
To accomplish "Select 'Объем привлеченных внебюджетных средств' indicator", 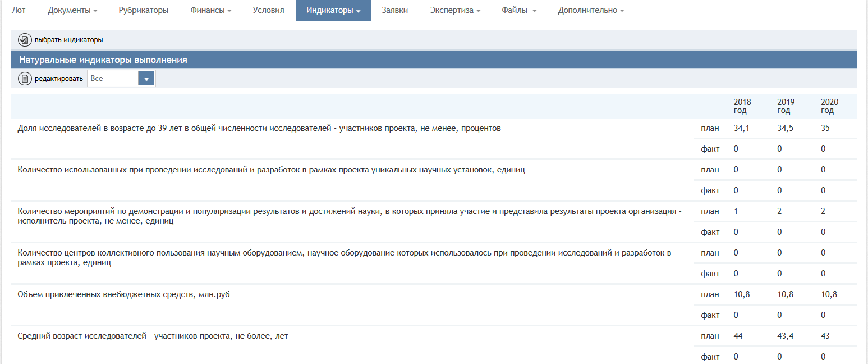I will 124,294.
